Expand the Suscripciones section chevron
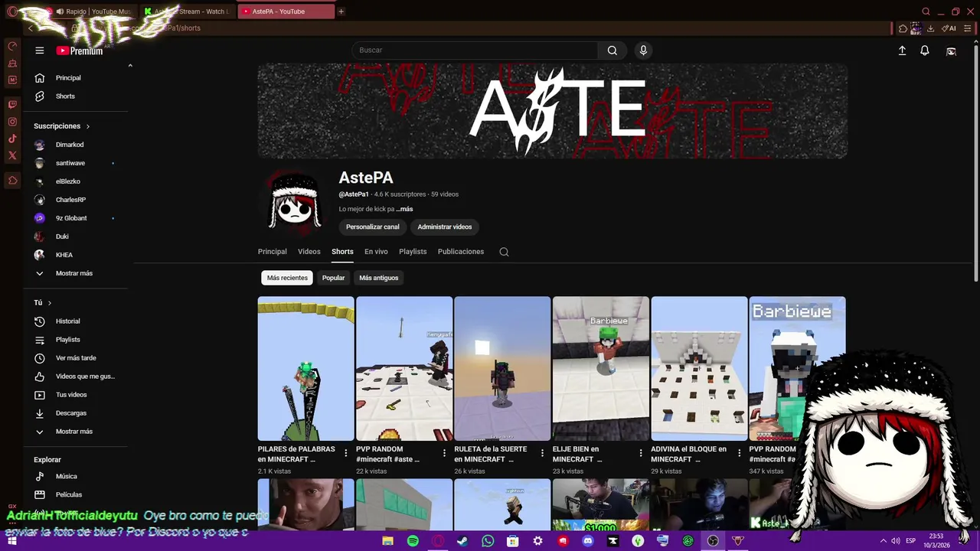Screen dimensions: 980x551 87,126
